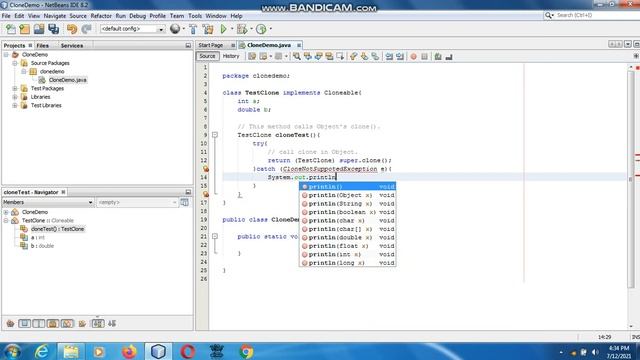Click the Source view button

(207, 56)
